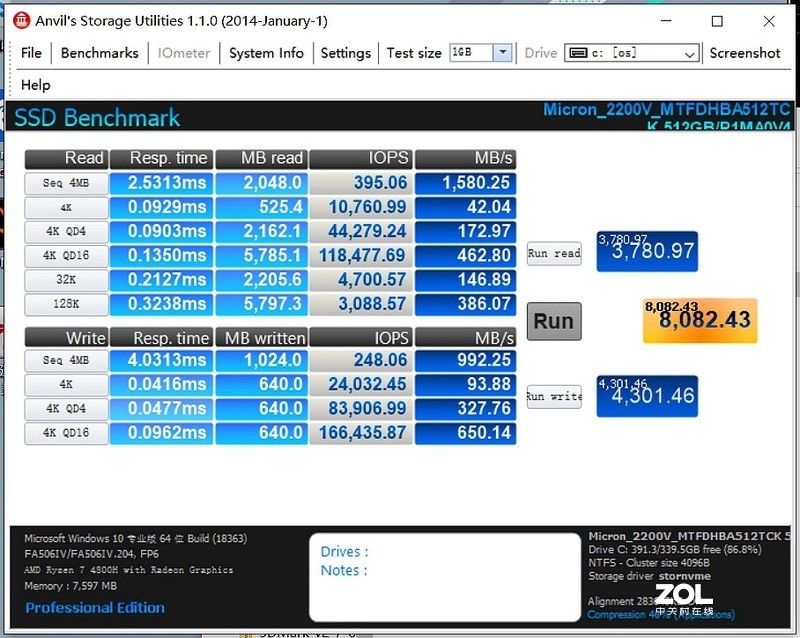Click the write score 4,301.46 box

pos(647,397)
